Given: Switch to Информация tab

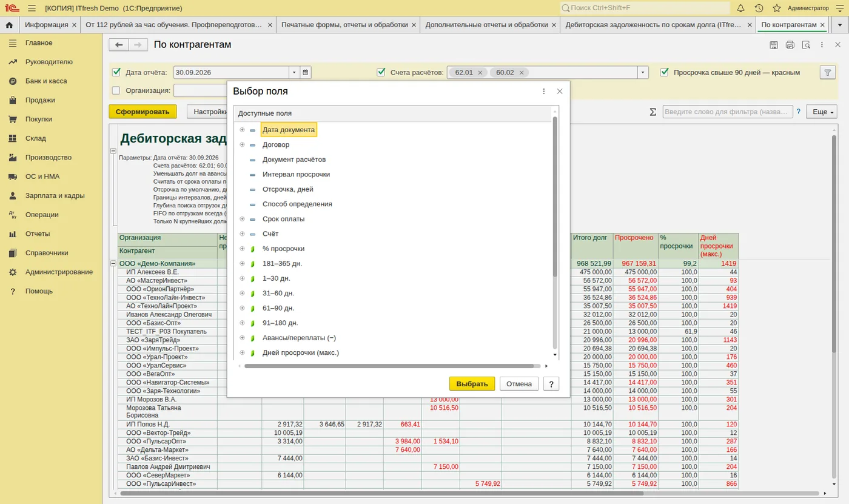Looking at the screenshot, I should click(x=47, y=25).
